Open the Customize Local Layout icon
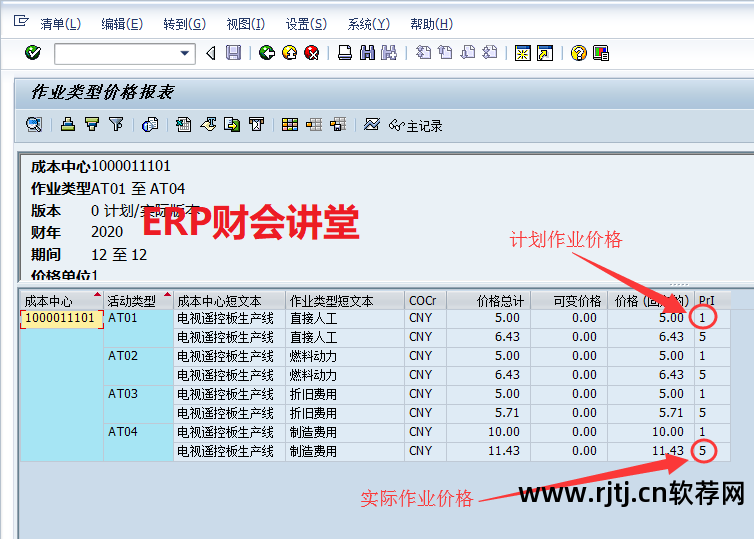This screenshot has height=539, width=754. coord(601,53)
